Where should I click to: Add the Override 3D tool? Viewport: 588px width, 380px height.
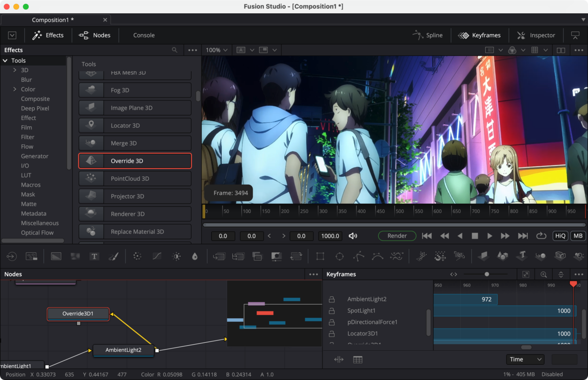coord(135,161)
